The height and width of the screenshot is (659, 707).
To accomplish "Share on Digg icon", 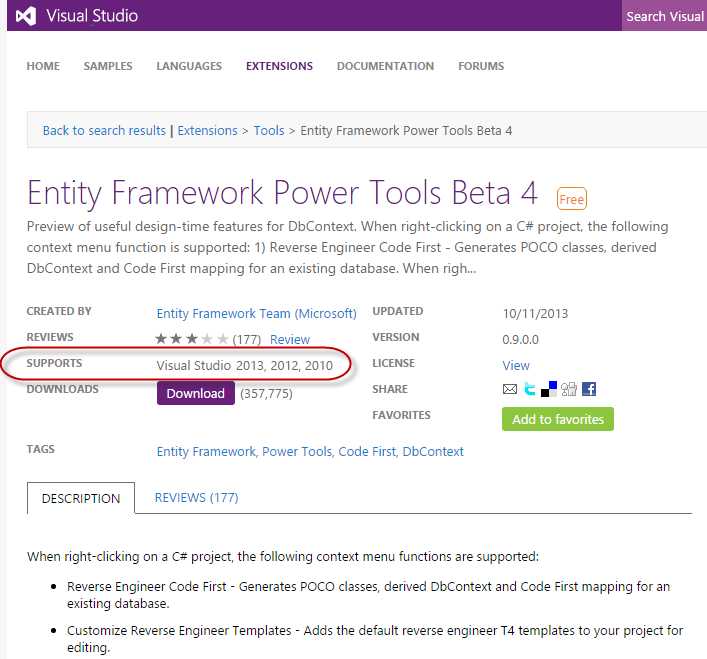I will coord(569,389).
